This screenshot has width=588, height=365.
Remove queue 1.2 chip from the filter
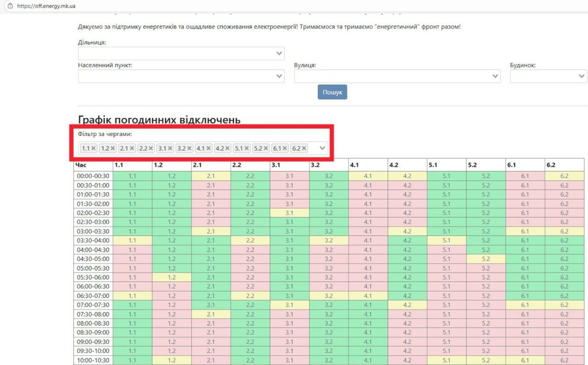click(113, 148)
